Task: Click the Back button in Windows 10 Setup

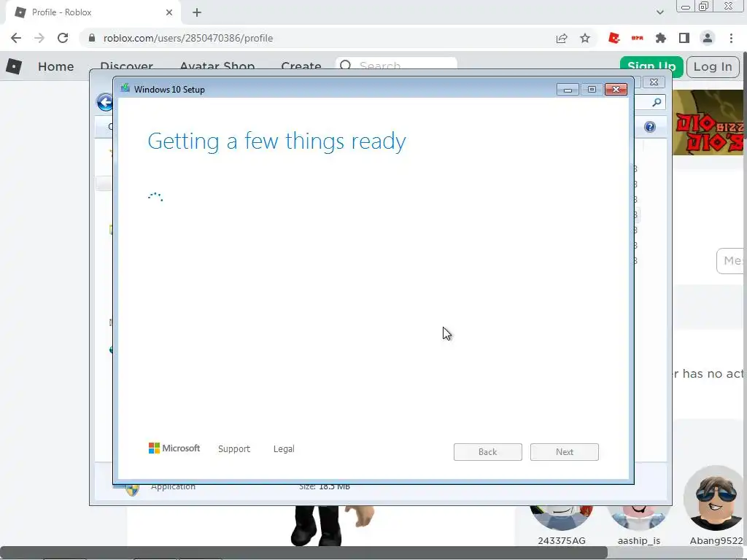Action: [x=488, y=452]
